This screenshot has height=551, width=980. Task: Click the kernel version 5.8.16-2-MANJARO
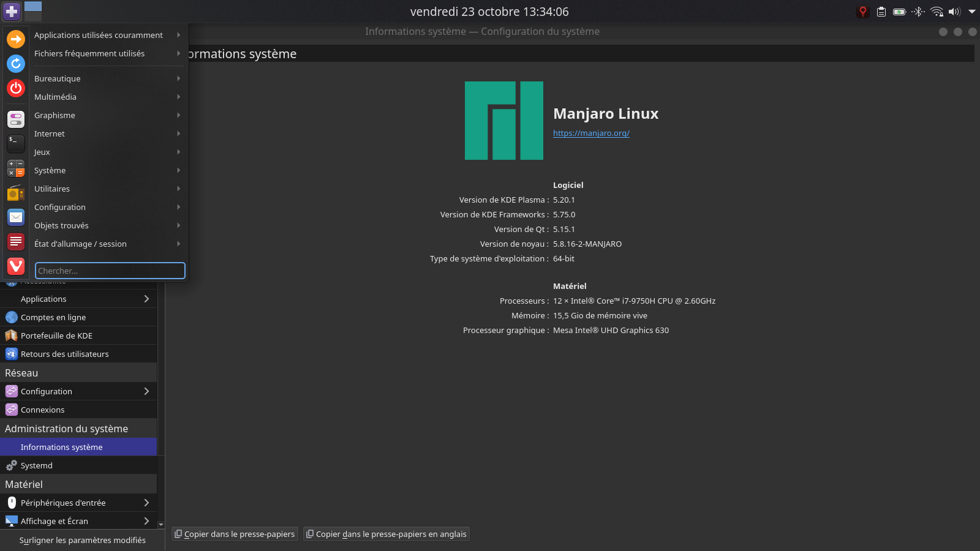tap(587, 244)
